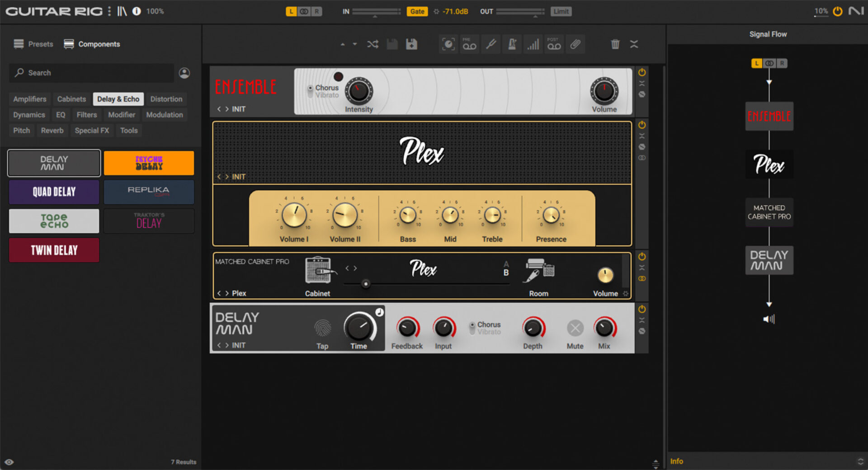Click the trash icon to clear the rack

pos(615,44)
